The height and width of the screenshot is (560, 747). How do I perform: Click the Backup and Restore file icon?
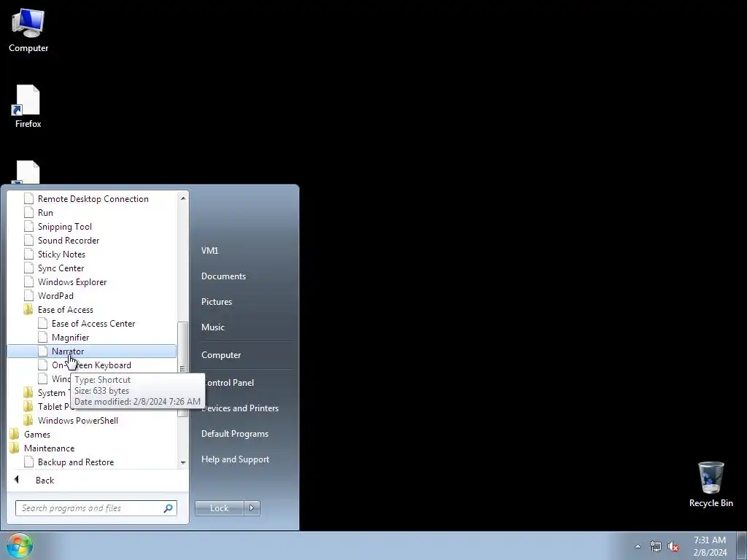(28, 462)
